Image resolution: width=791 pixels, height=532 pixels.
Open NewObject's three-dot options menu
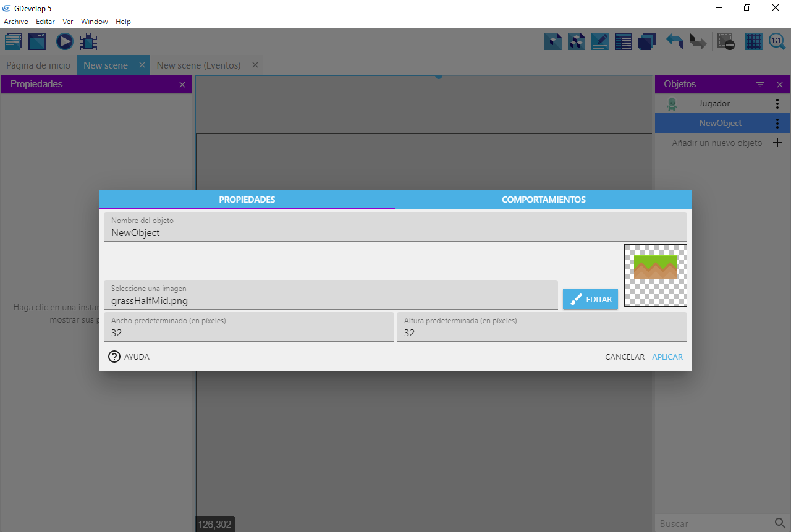pos(777,124)
